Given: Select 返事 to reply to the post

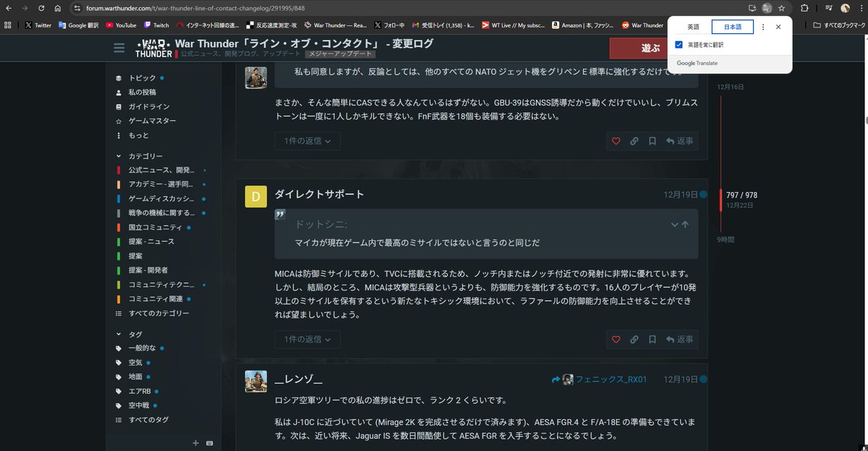Looking at the screenshot, I should tap(678, 339).
